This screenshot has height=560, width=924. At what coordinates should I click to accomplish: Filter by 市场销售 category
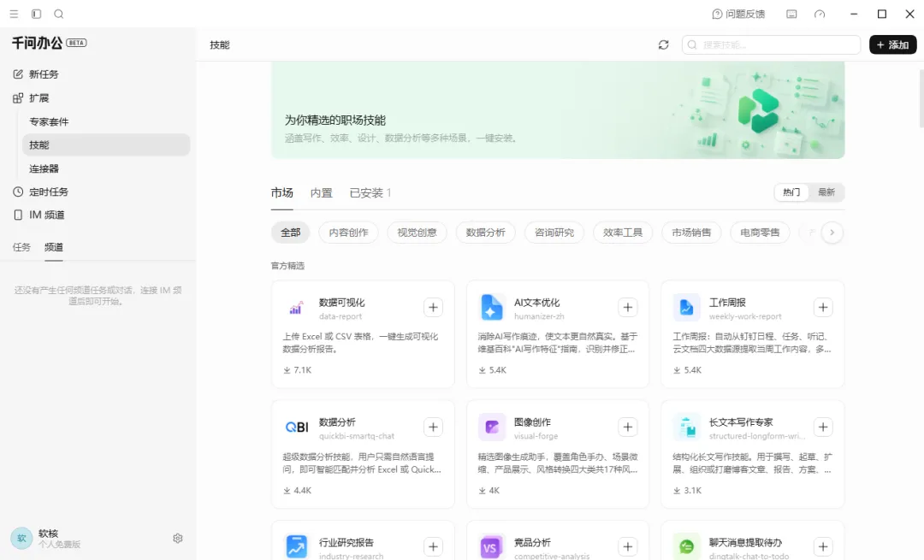pos(691,233)
